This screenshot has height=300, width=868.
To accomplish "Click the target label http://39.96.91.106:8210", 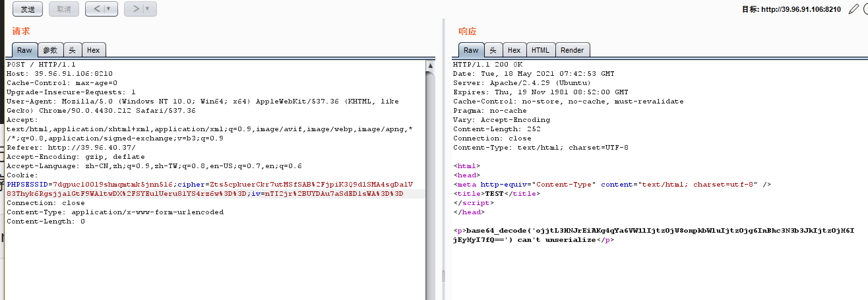I will click(x=791, y=9).
